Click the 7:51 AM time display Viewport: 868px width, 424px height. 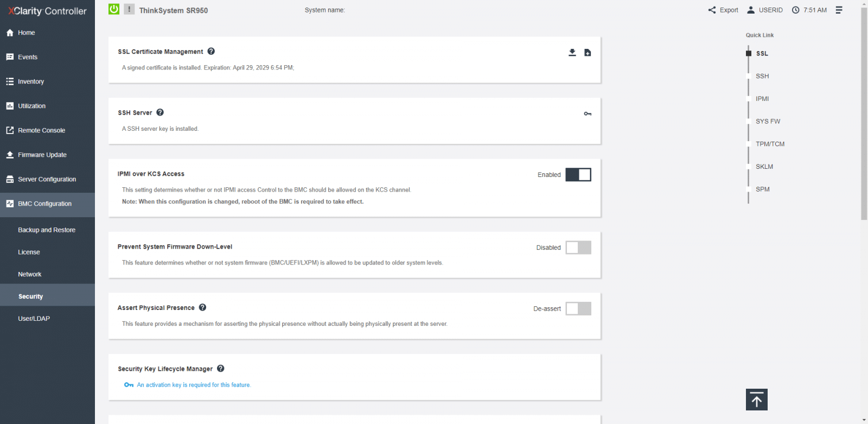coord(815,10)
